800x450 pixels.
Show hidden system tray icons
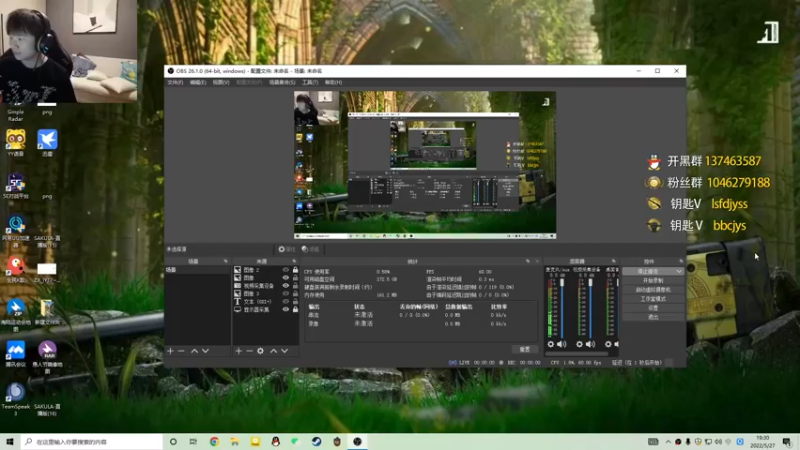coord(668,442)
